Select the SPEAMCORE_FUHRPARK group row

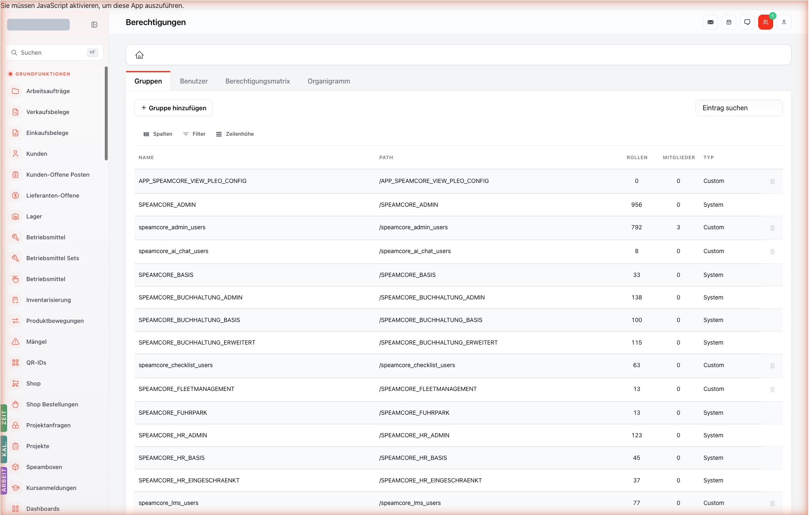click(x=458, y=413)
